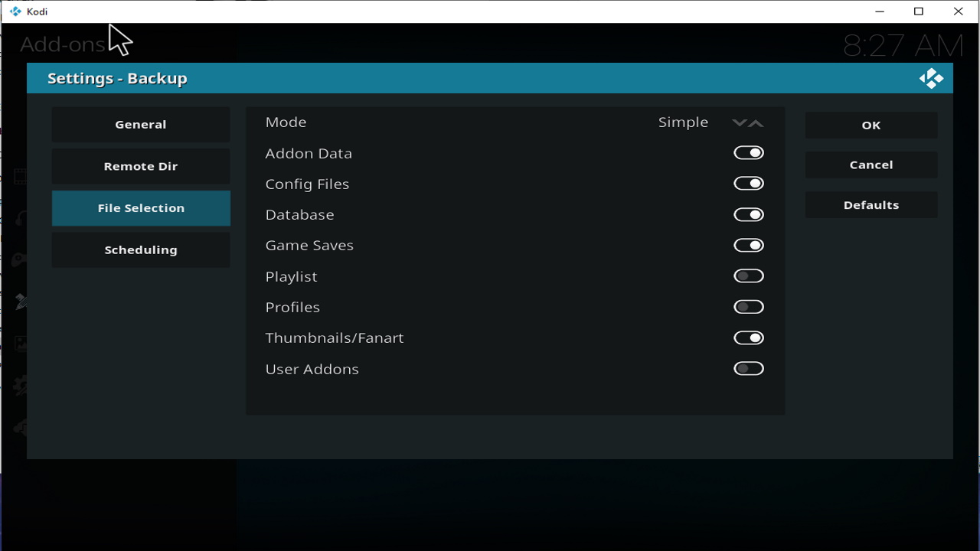Screen dimensions: 980x551
Task: Go to the Scheduling tab
Action: click(x=141, y=250)
